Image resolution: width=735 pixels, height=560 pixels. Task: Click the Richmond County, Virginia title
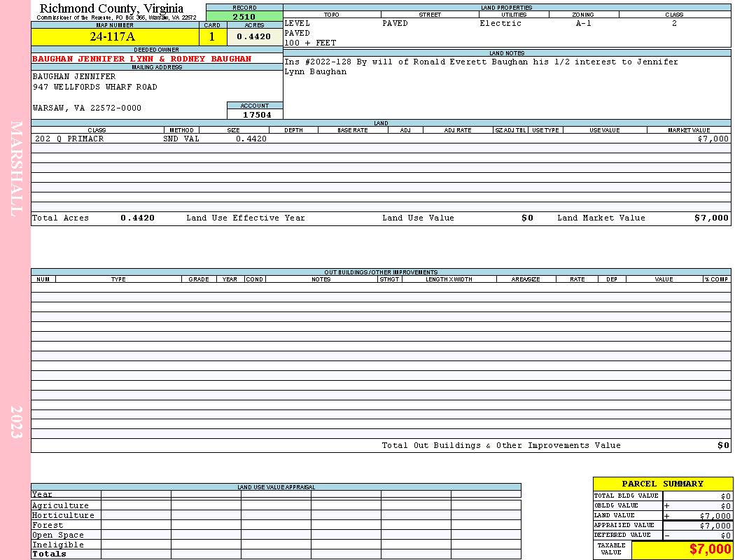click(111, 8)
